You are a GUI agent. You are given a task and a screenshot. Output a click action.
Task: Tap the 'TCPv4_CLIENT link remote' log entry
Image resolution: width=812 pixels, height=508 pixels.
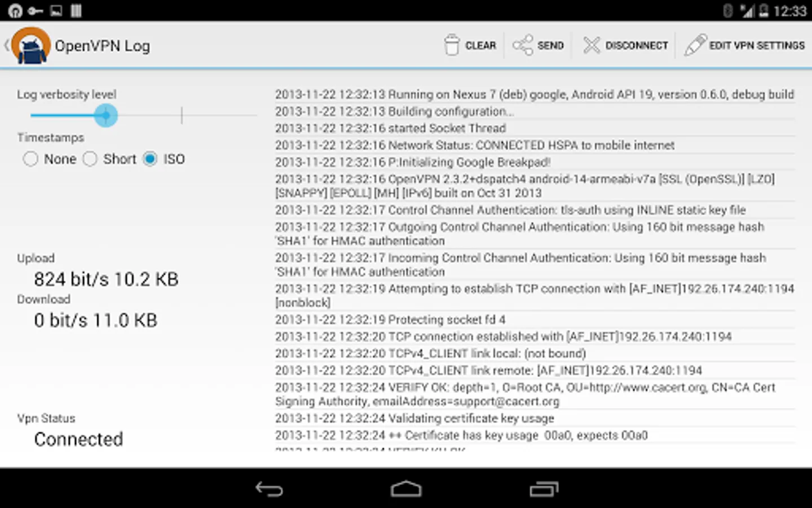535,370
